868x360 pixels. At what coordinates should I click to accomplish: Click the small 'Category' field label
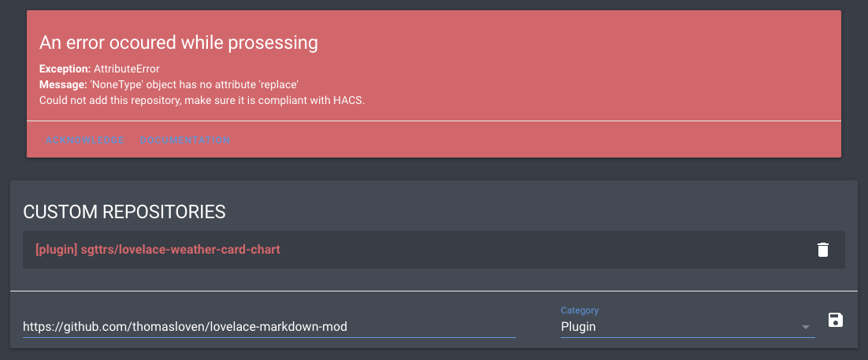coord(580,310)
